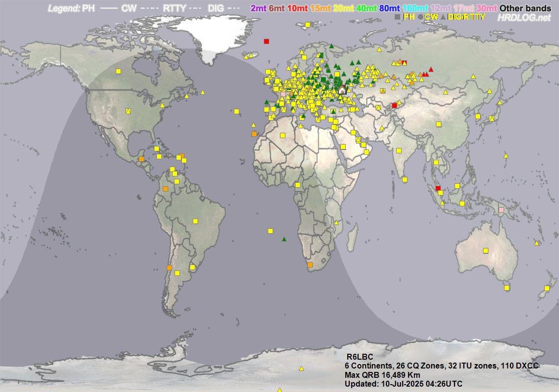The image size is (559, 392).
Task: Click the green triangle in South Atlantic
Action: pos(284,239)
